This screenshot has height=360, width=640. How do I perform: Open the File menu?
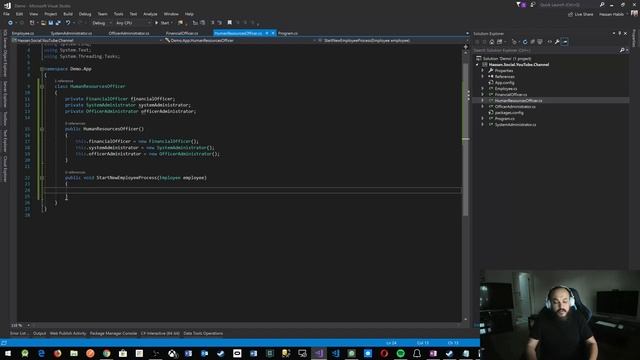(6, 14)
